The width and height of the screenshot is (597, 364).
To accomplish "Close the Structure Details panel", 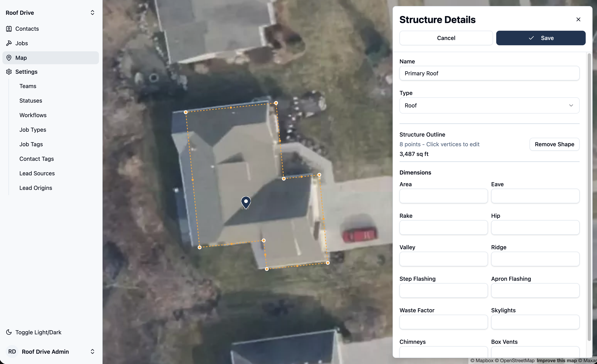I will [x=578, y=19].
